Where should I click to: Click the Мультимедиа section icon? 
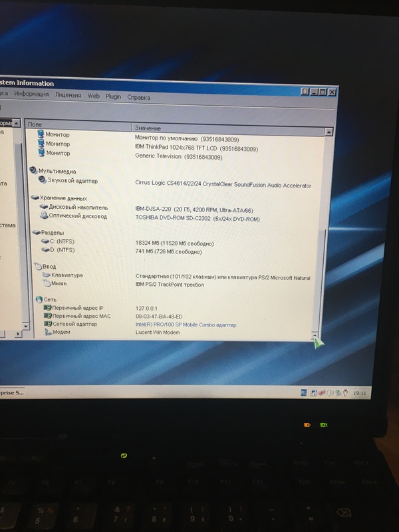[33, 170]
